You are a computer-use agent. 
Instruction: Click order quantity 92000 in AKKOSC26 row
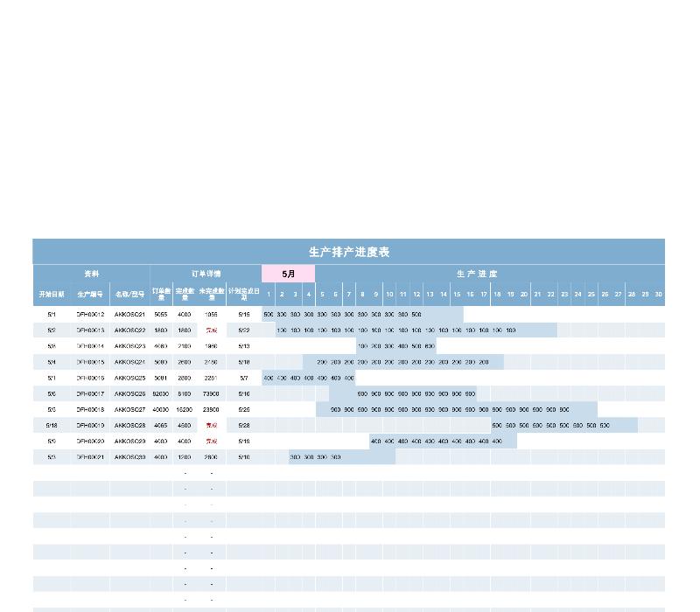click(161, 394)
